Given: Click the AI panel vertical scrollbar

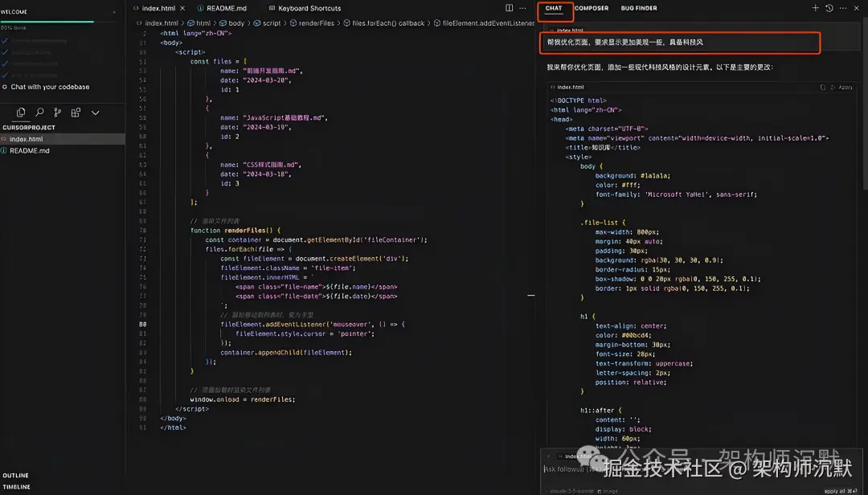Looking at the screenshot, I should (865, 105).
